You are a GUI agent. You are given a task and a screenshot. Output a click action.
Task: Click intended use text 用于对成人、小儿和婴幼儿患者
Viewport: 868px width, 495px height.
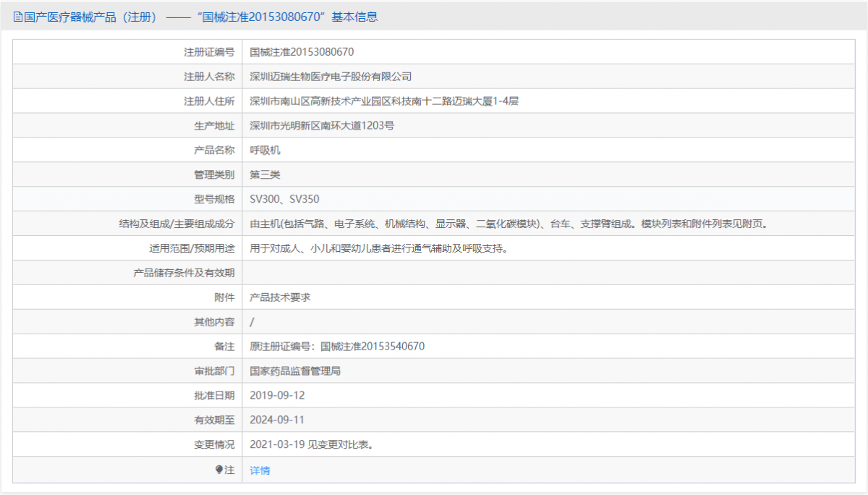(320, 249)
